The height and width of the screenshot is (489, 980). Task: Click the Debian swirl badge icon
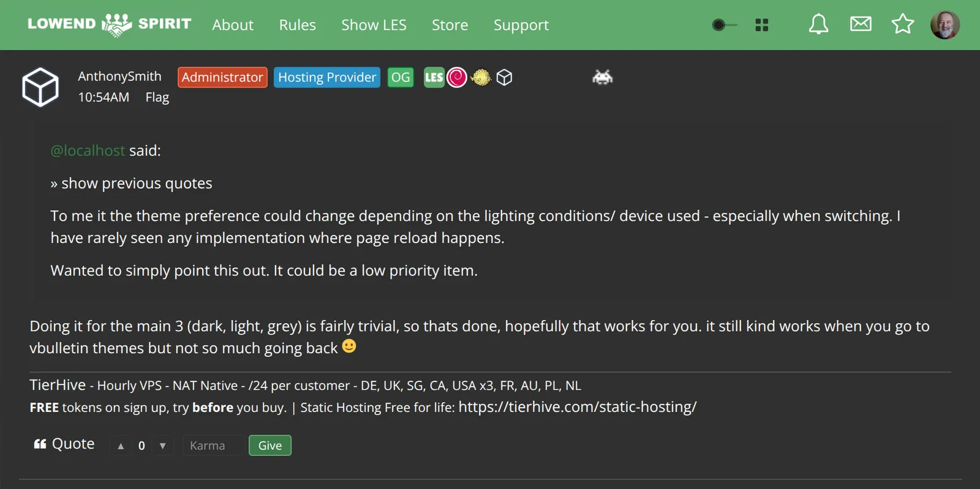tap(457, 77)
